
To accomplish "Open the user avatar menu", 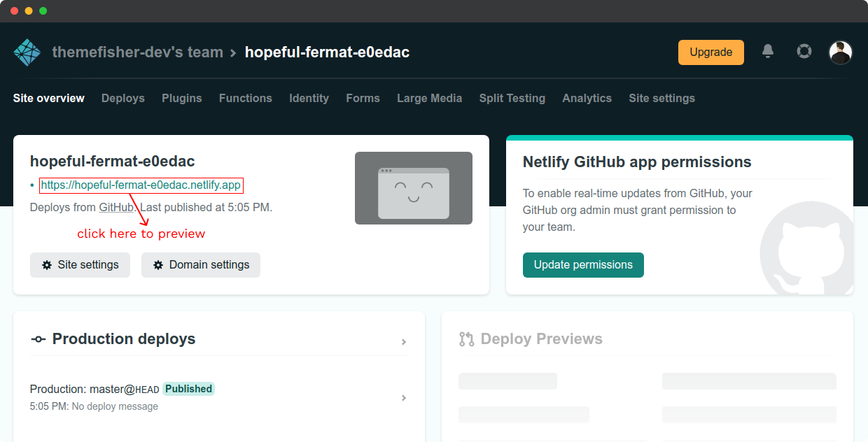I will [x=841, y=52].
